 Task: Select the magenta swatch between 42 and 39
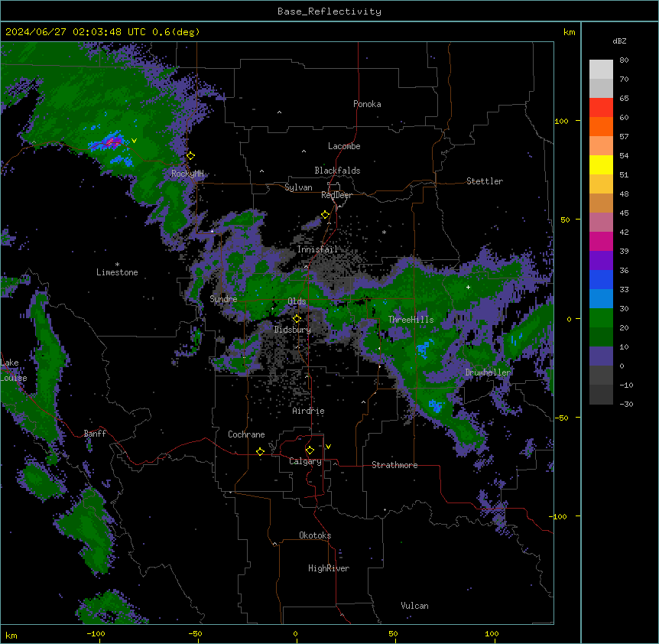point(601,241)
